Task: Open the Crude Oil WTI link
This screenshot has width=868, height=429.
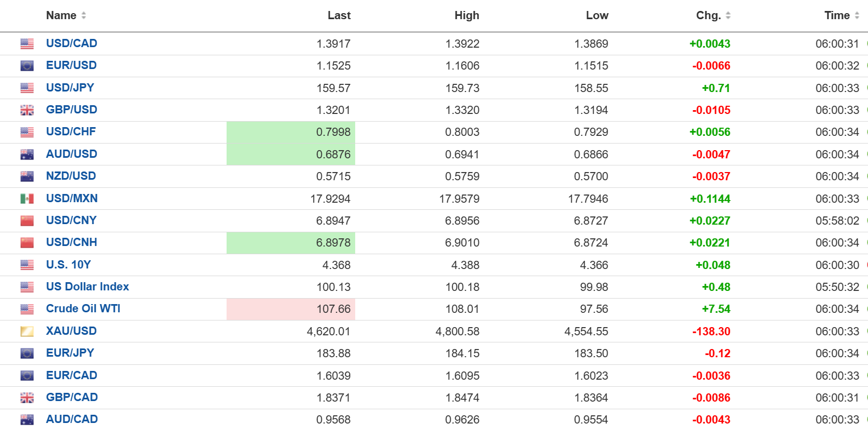Action: [x=83, y=308]
